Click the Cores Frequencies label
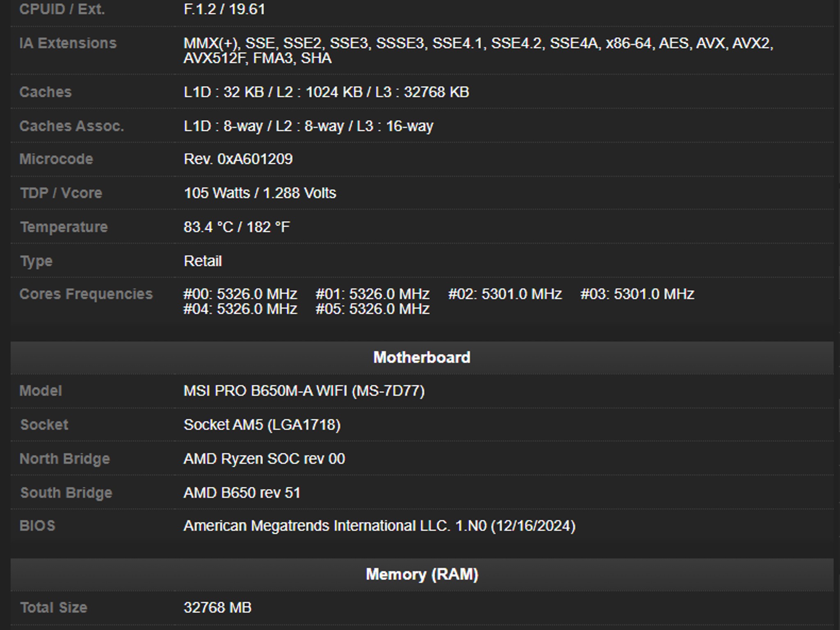The width and height of the screenshot is (840, 630). pyautogui.click(x=86, y=294)
